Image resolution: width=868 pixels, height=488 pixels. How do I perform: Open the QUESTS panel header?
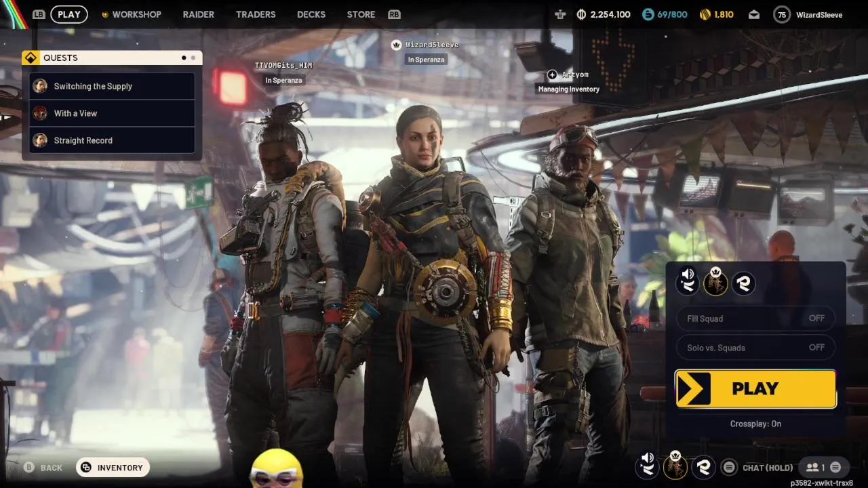(112, 58)
